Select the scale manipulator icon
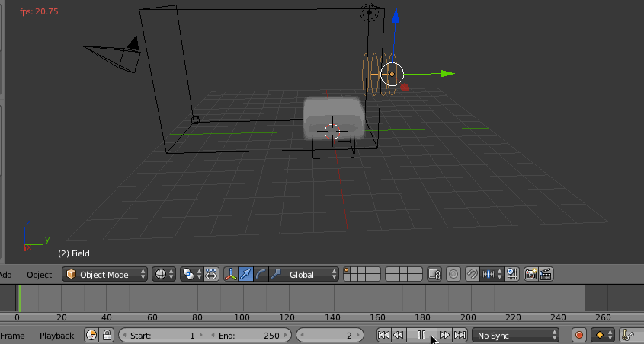The height and width of the screenshot is (344, 644). [x=276, y=274]
